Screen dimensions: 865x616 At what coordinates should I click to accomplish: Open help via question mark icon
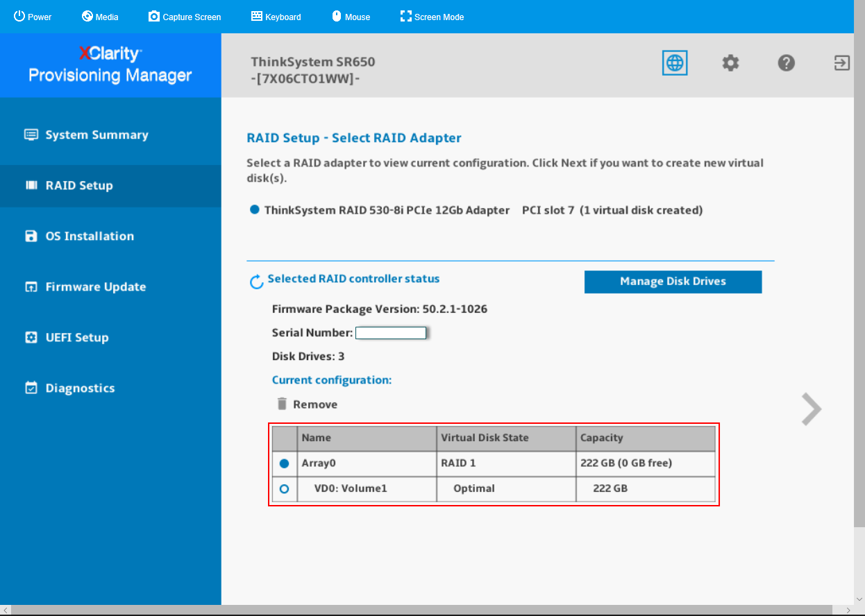tap(786, 63)
